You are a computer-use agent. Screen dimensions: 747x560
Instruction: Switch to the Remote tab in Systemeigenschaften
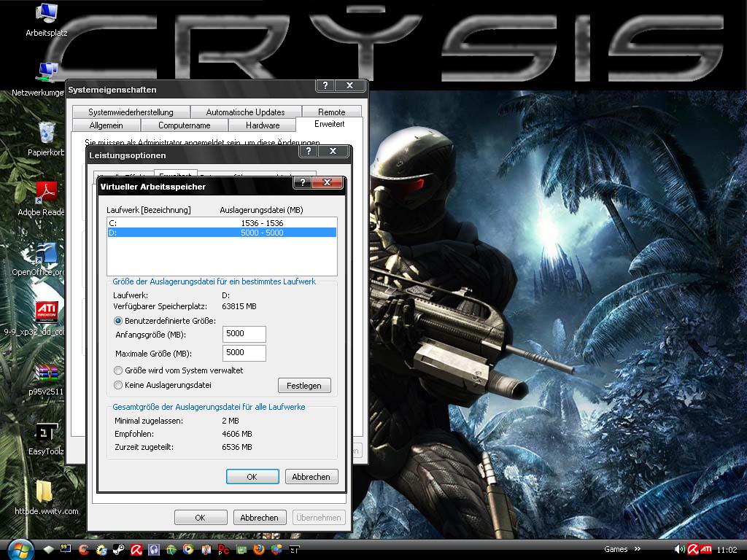(332, 112)
